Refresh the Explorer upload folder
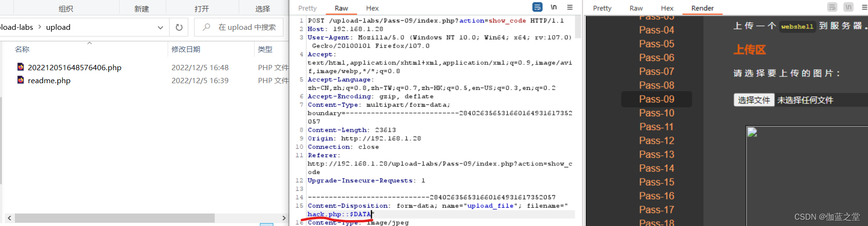Screen dimensions: 868x226 click(179, 27)
